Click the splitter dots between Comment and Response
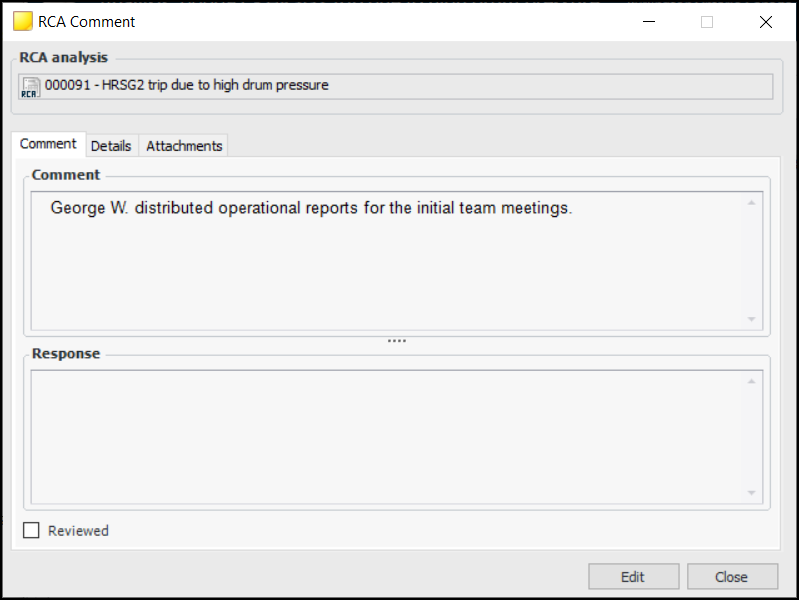The height and width of the screenshot is (600, 799). coord(397,341)
